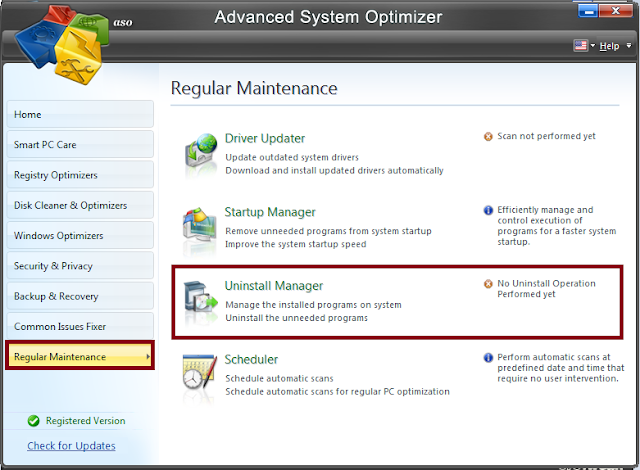
Task: Click 'Update outdated system drivers' text
Action: [292, 157]
